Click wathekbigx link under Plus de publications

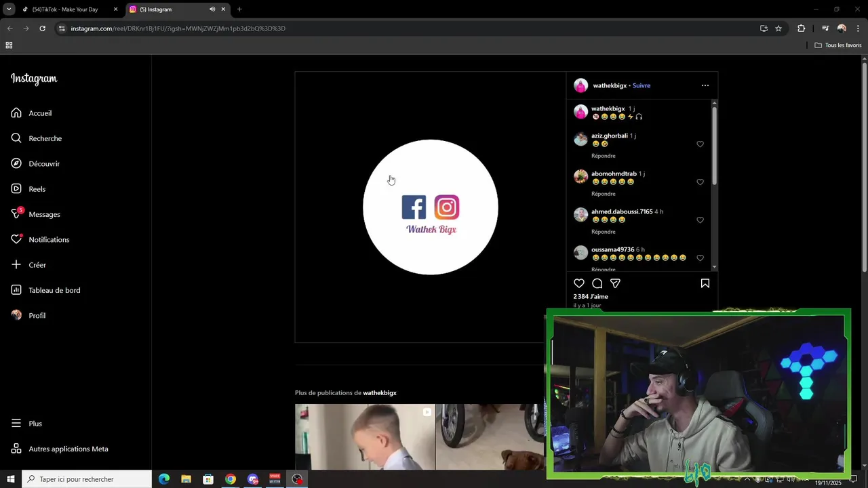pos(380,393)
